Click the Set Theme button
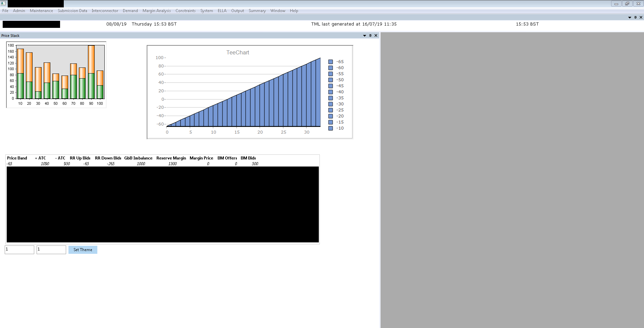 83,250
